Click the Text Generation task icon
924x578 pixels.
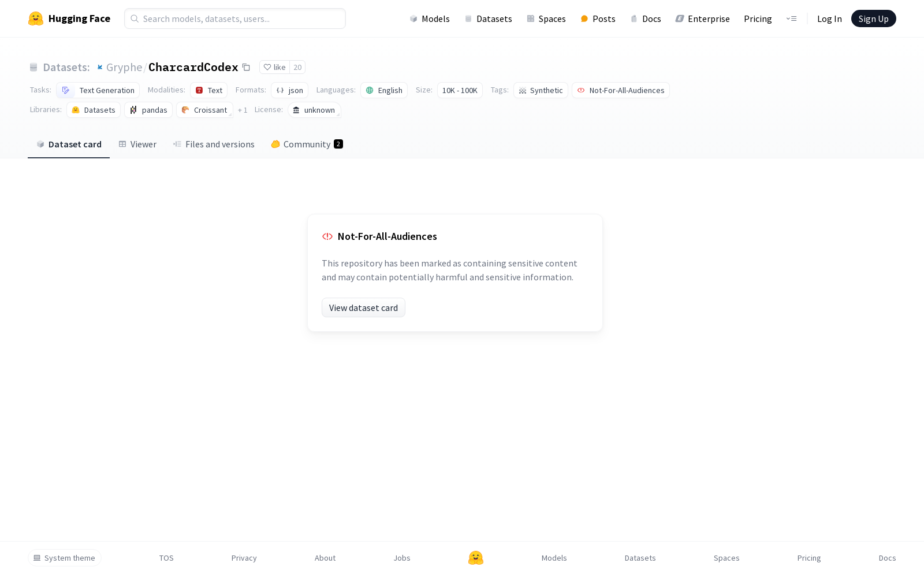point(66,90)
